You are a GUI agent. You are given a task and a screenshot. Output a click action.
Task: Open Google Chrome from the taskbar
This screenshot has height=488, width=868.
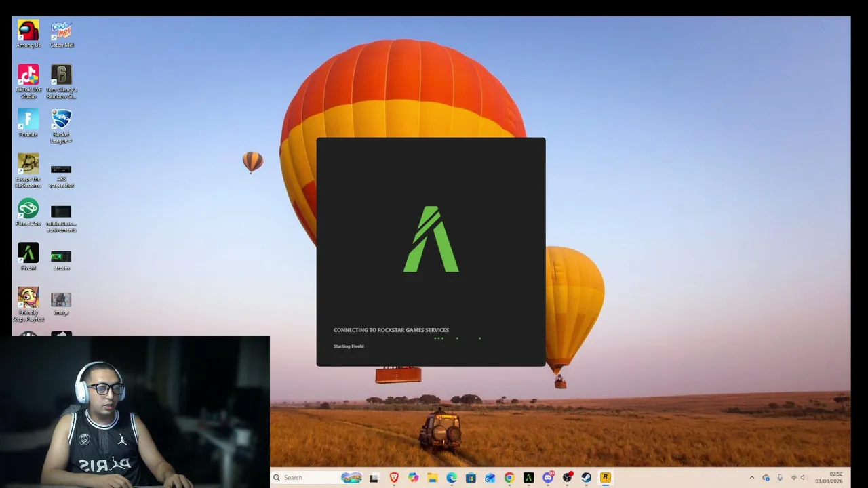(509, 478)
